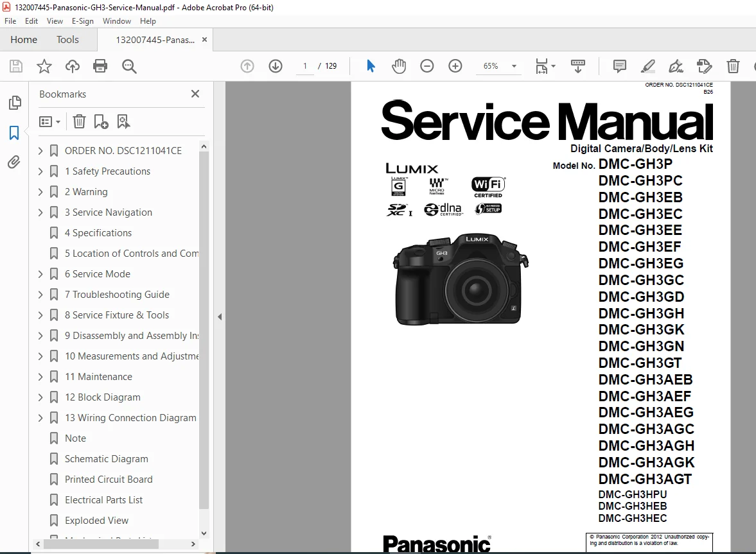Switch to the Tools tab
Image resolution: width=756 pixels, height=554 pixels.
pyautogui.click(x=67, y=40)
